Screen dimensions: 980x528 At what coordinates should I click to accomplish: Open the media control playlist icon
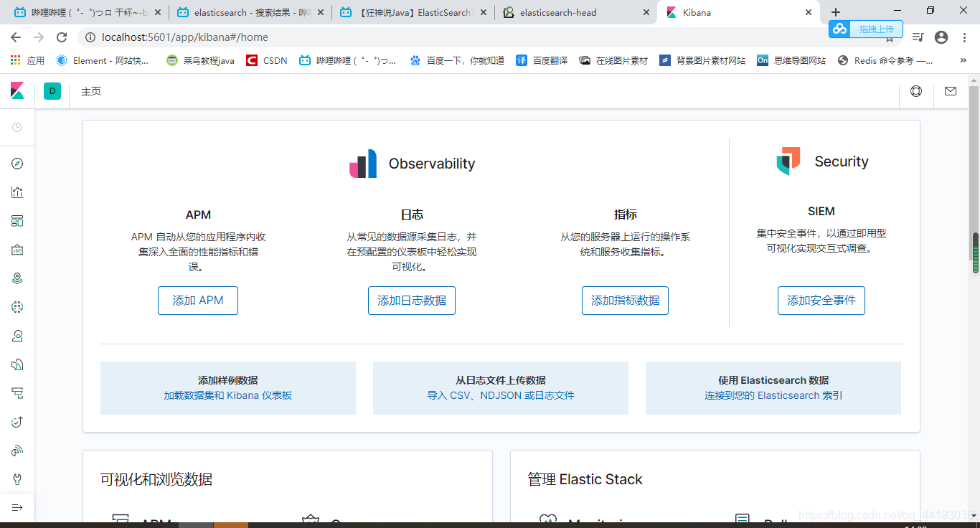[918, 37]
